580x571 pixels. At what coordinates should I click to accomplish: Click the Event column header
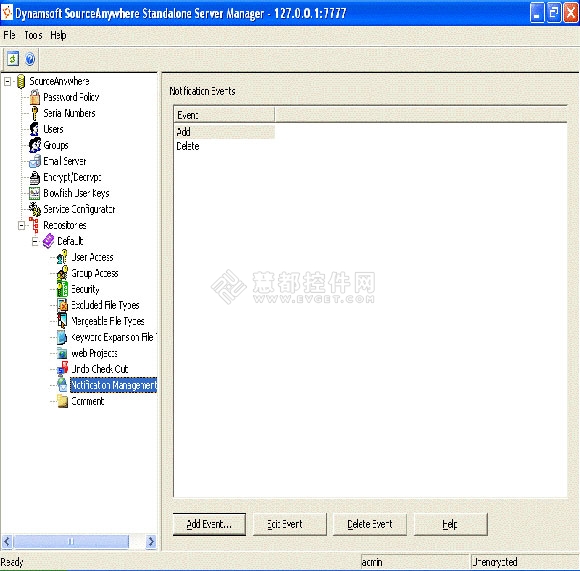[x=224, y=115]
